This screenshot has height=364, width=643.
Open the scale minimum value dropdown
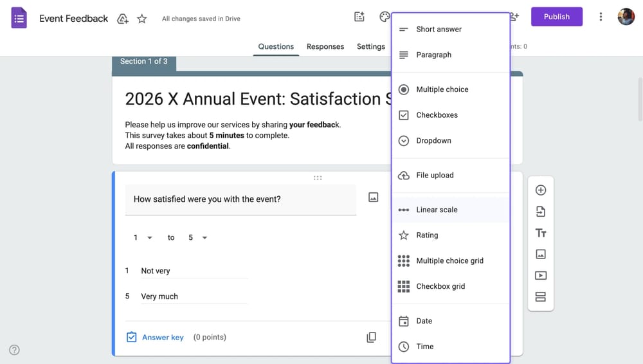[143, 237]
